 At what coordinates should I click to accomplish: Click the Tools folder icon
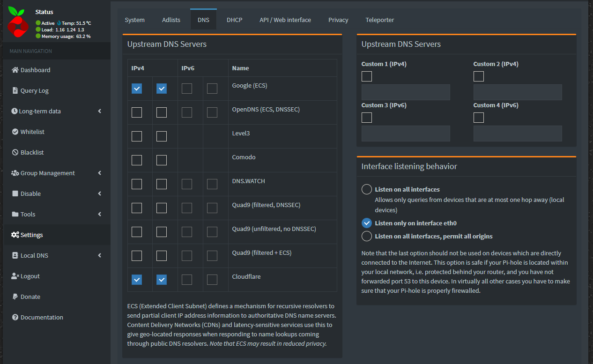[x=15, y=214]
